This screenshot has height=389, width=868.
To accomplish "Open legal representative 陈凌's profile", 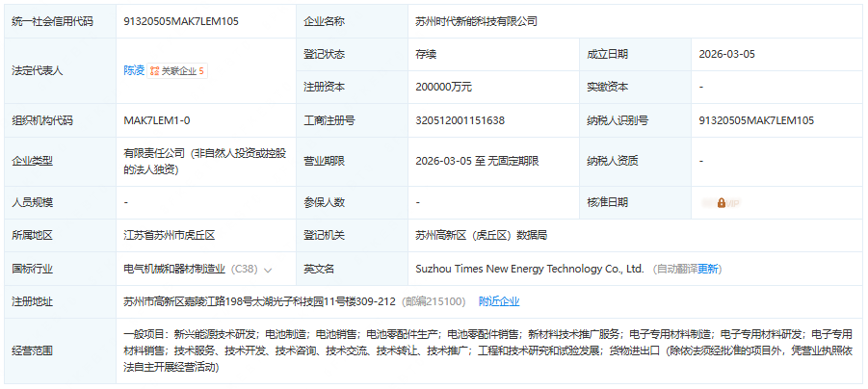I will pos(134,70).
